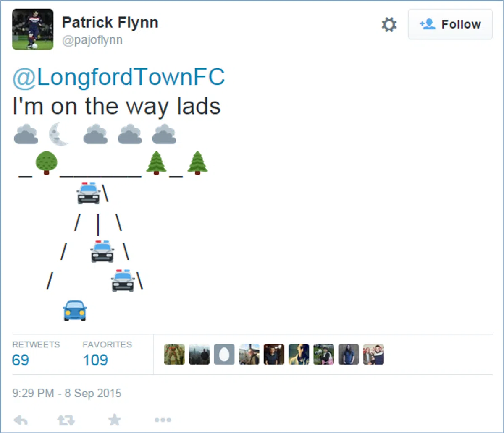
Task: Click the crescent moon emoji
Action: click(59, 134)
